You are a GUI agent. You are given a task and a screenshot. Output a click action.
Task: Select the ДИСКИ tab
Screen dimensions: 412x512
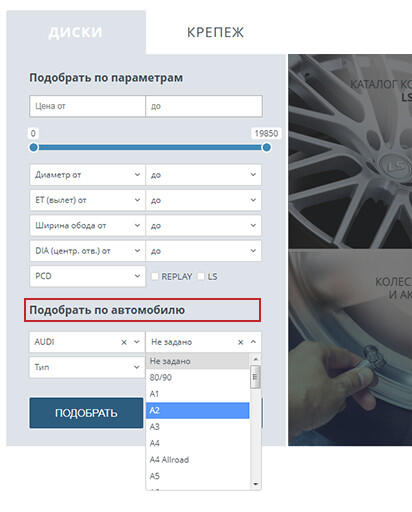coord(75,32)
